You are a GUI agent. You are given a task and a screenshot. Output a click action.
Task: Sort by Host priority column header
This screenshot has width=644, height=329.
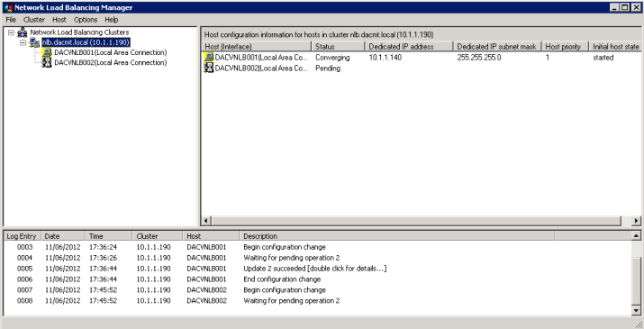[565, 47]
